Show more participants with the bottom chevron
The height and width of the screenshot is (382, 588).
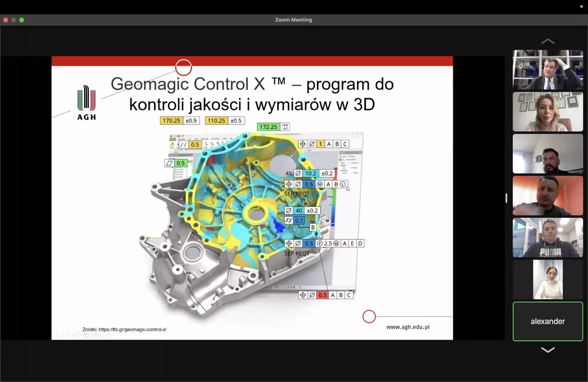548,350
